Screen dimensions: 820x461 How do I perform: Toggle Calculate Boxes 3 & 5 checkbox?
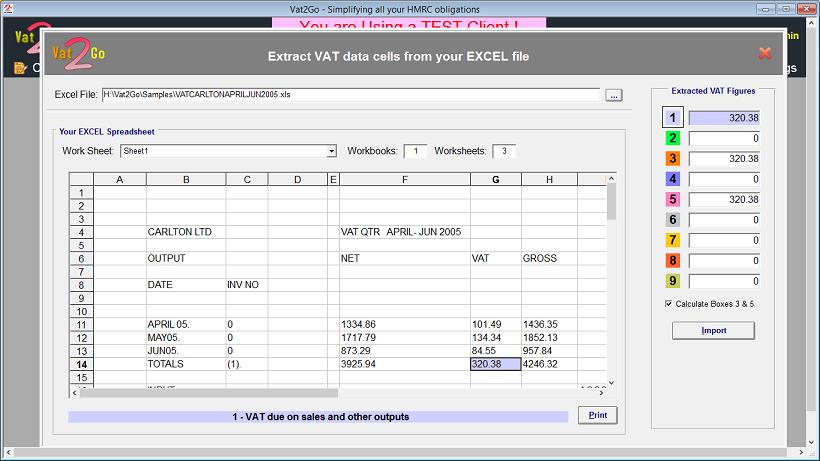click(668, 304)
